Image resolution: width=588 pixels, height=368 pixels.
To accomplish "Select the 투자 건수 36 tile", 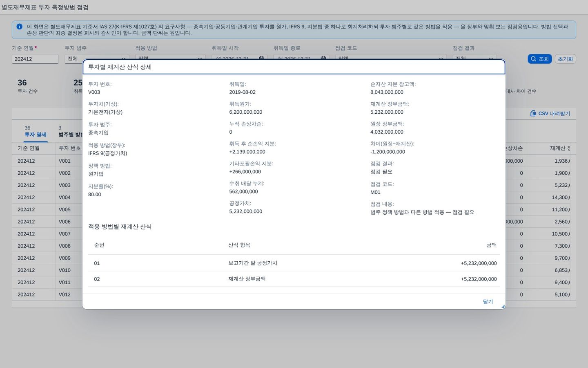I will (x=27, y=86).
